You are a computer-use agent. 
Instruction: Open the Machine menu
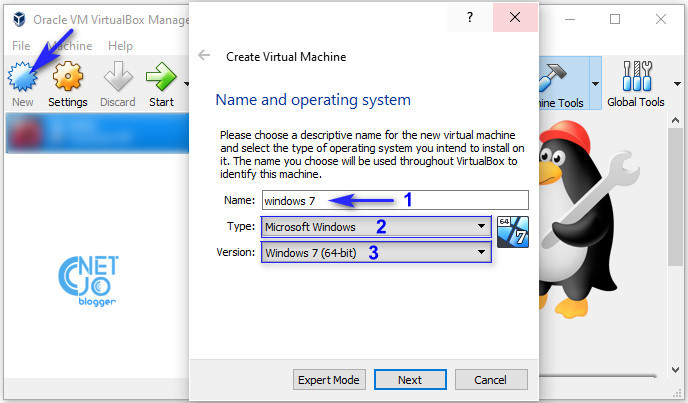coord(69,46)
